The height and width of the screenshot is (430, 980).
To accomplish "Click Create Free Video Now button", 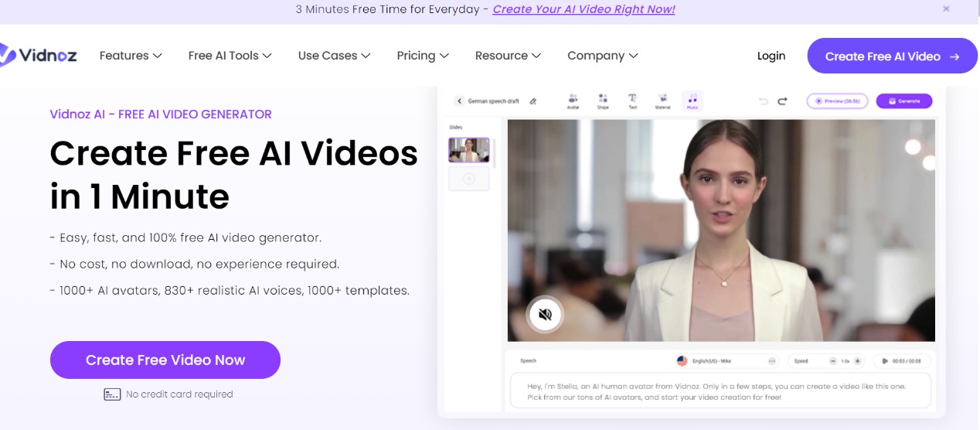I will (165, 360).
